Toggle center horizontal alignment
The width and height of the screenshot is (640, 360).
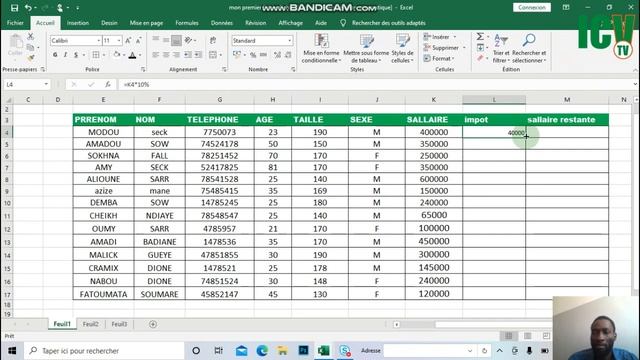[x=166, y=55]
